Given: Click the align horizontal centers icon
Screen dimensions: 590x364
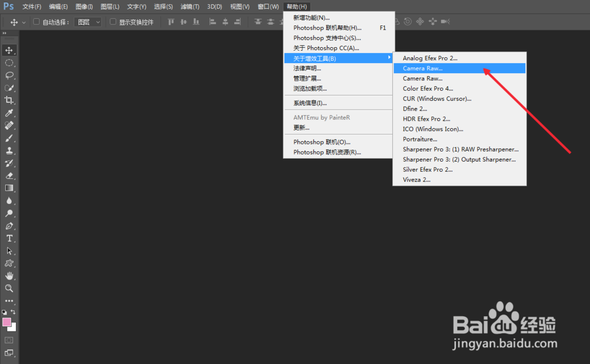Looking at the screenshot, I should click(x=225, y=22).
